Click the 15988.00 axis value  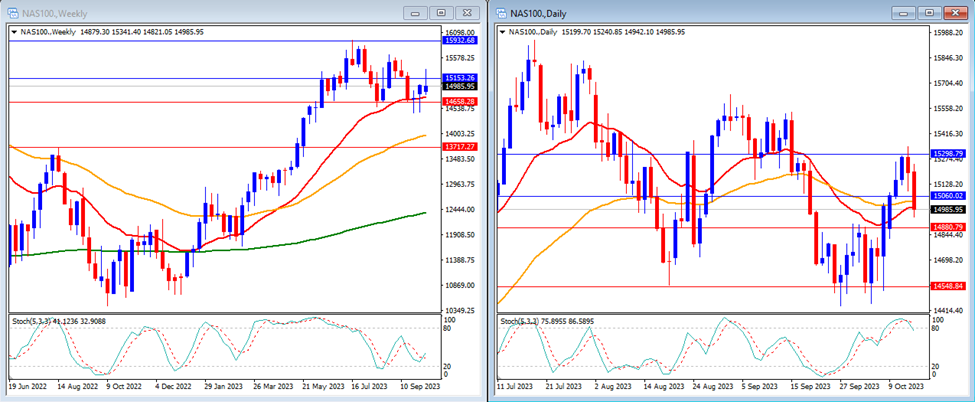[x=949, y=32]
